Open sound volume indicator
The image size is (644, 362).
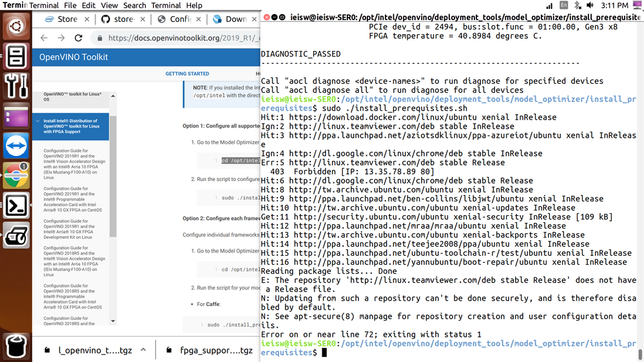click(x=590, y=5)
